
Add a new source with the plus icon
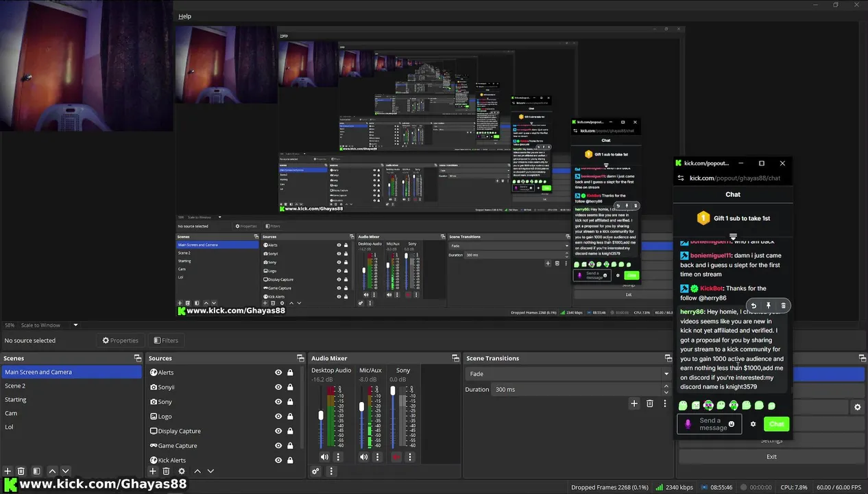(x=153, y=471)
